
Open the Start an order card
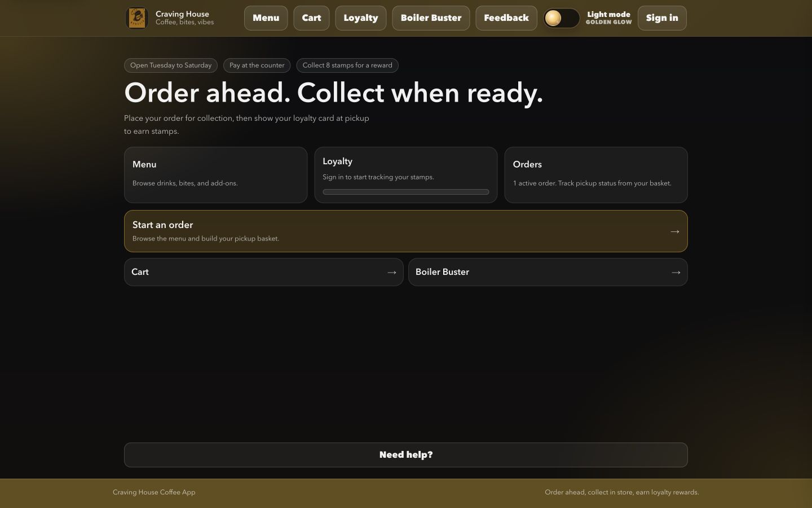[x=406, y=231]
